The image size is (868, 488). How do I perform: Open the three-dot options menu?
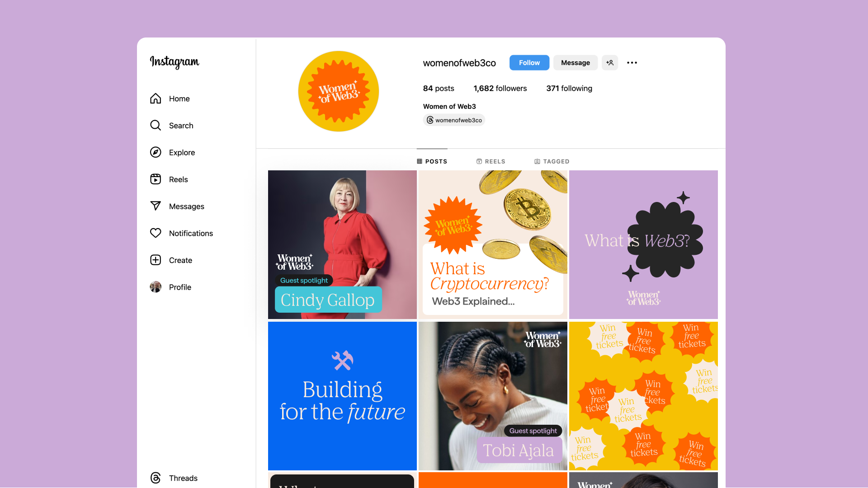(x=632, y=63)
